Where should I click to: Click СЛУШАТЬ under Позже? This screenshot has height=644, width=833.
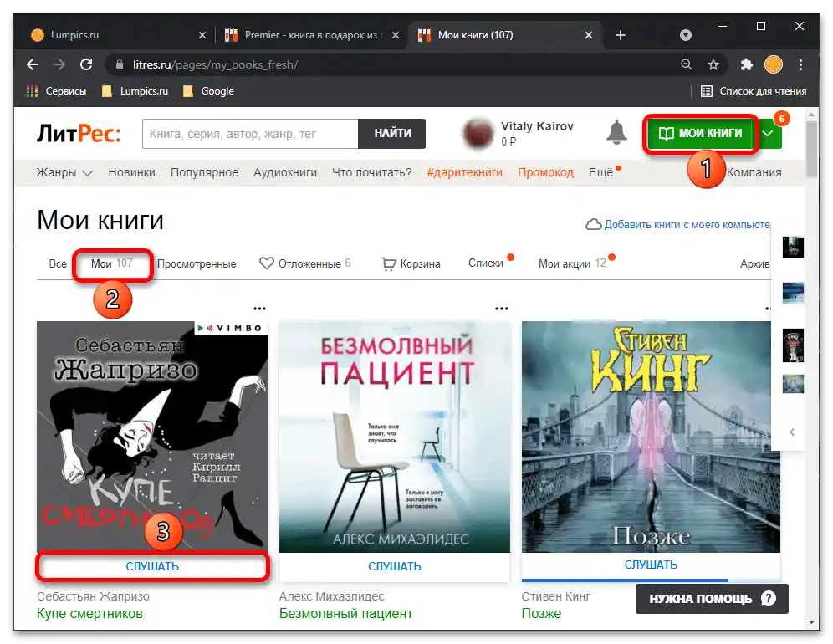(651, 565)
